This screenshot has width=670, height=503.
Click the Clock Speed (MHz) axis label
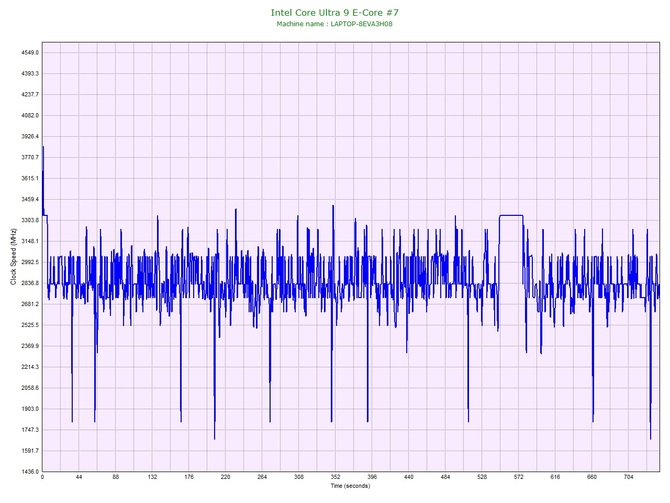(x=13, y=257)
